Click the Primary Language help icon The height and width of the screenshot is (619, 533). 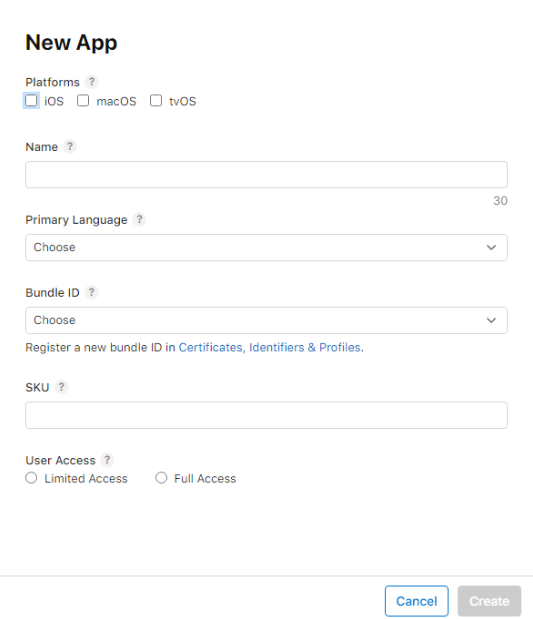[139, 219]
